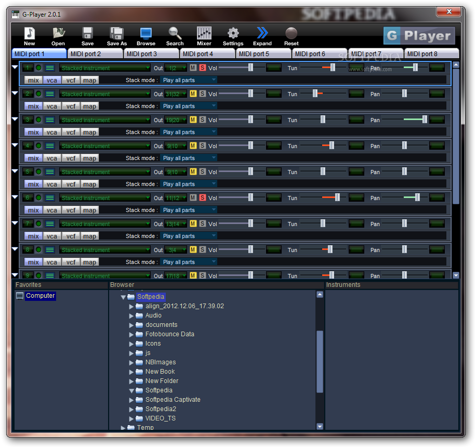The image size is (476, 448).
Task: Click the Vol slider on channel 1
Action: [x=242, y=68]
